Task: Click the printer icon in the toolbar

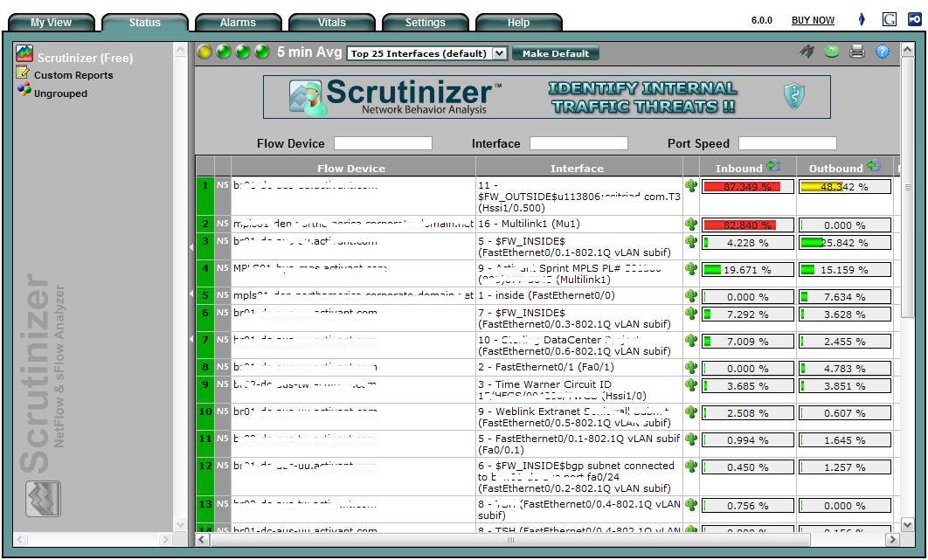Action: [857, 52]
